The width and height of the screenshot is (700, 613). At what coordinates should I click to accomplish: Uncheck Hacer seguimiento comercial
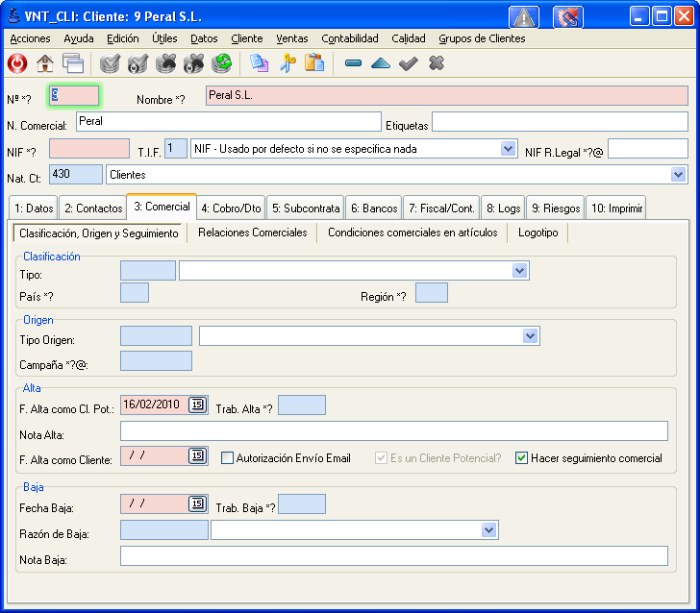[x=522, y=458]
